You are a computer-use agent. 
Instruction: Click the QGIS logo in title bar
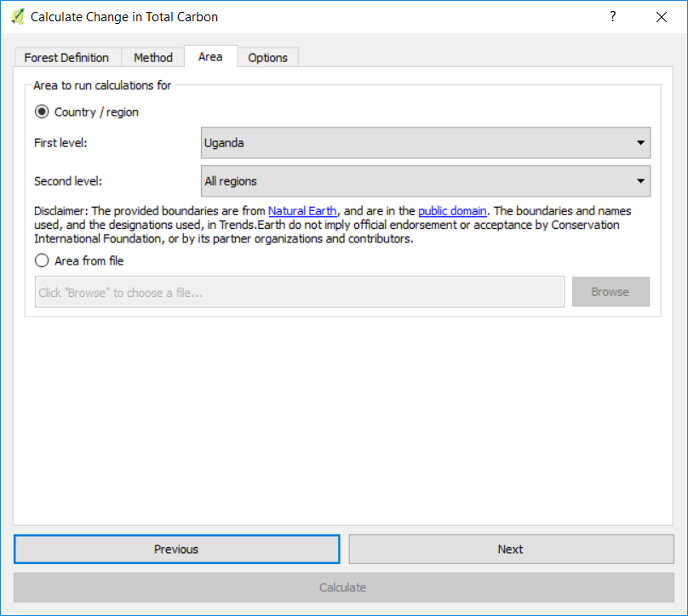tap(17, 17)
